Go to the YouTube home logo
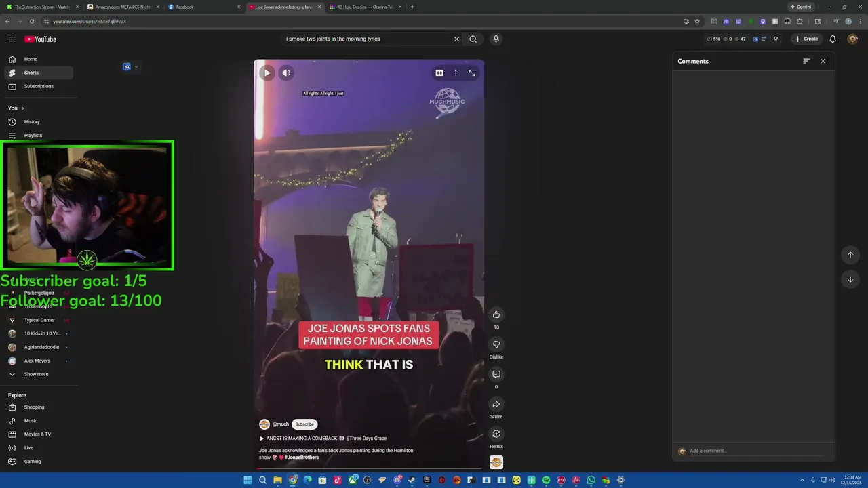This screenshot has height=488, width=868. pos(41,39)
